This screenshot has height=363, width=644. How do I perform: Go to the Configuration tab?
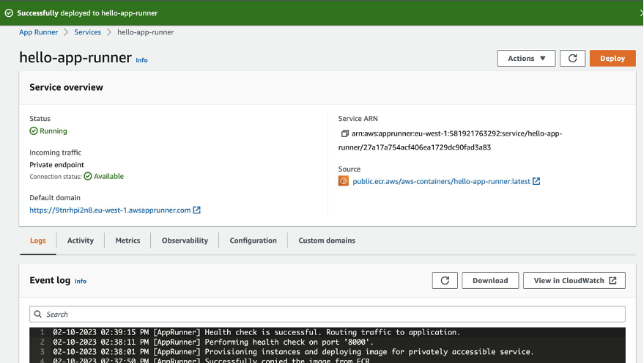[x=253, y=241]
